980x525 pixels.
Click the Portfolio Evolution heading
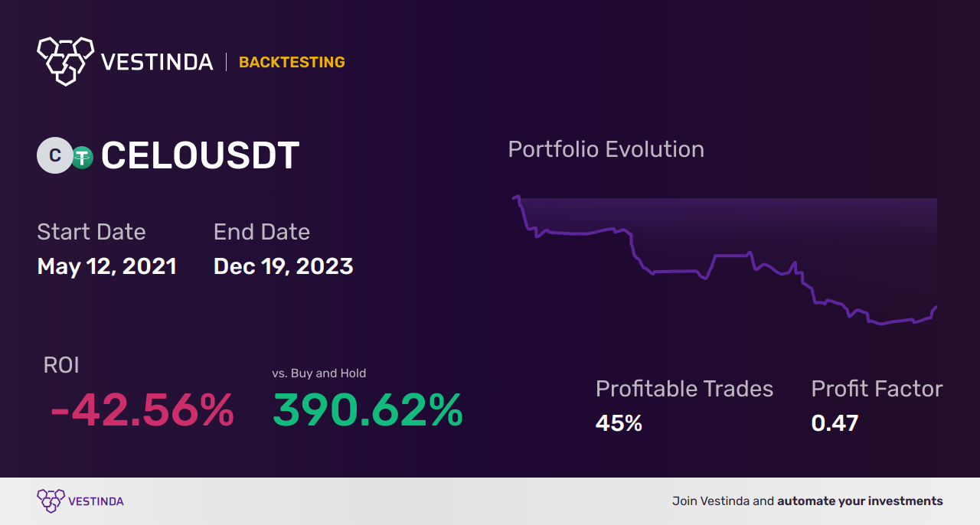(x=606, y=149)
